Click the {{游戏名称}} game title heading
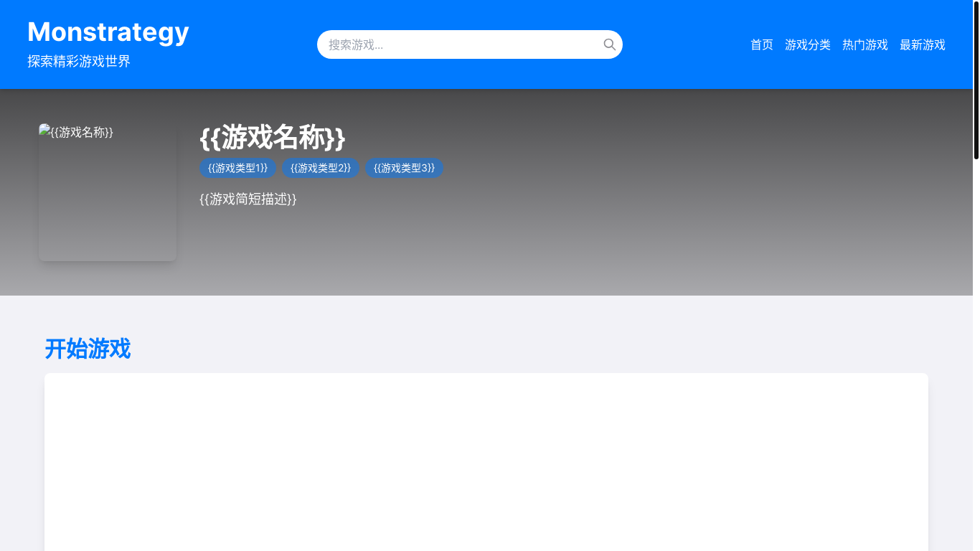Image resolution: width=980 pixels, height=551 pixels. tap(273, 136)
